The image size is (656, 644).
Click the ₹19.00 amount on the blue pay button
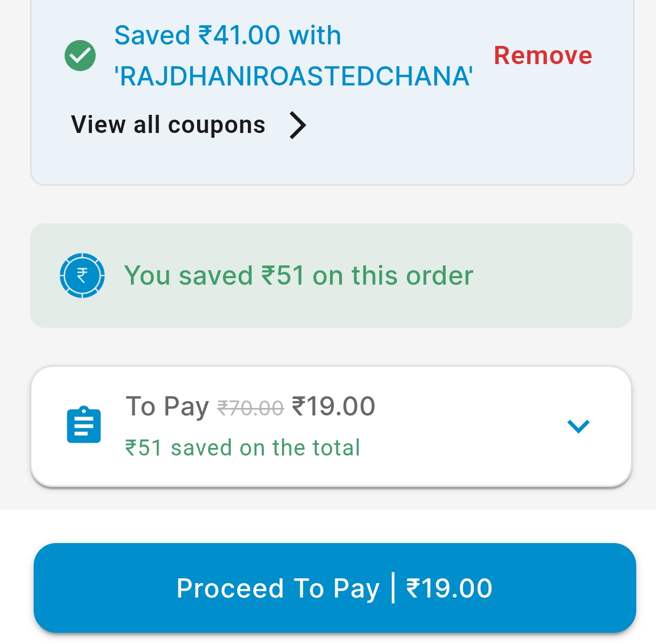coord(449,588)
